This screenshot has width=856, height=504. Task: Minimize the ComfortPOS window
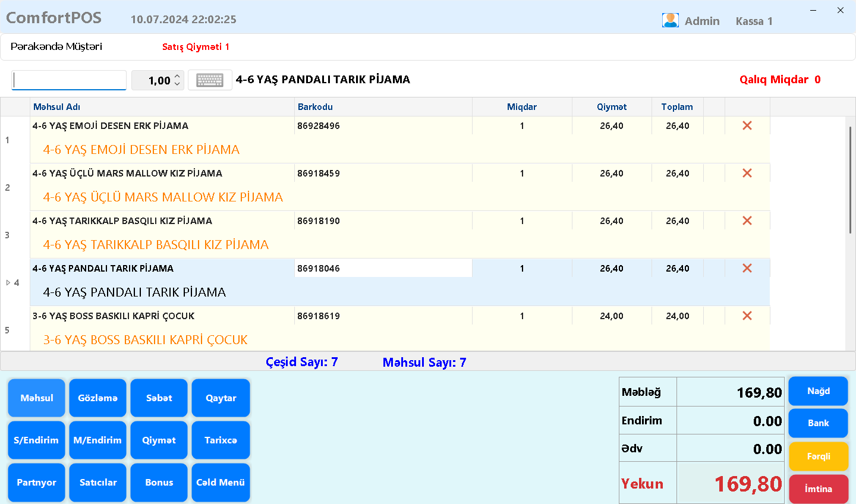[x=813, y=10]
